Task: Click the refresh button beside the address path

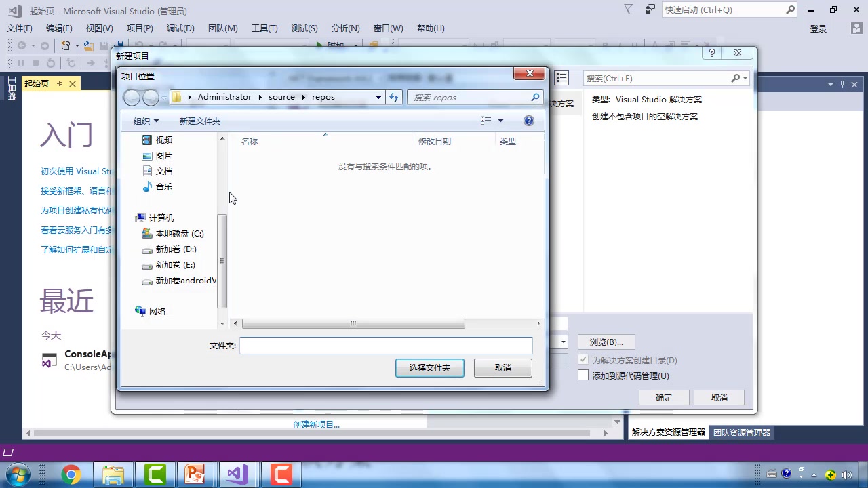Action: pyautogui.click(x=394, y=97)
